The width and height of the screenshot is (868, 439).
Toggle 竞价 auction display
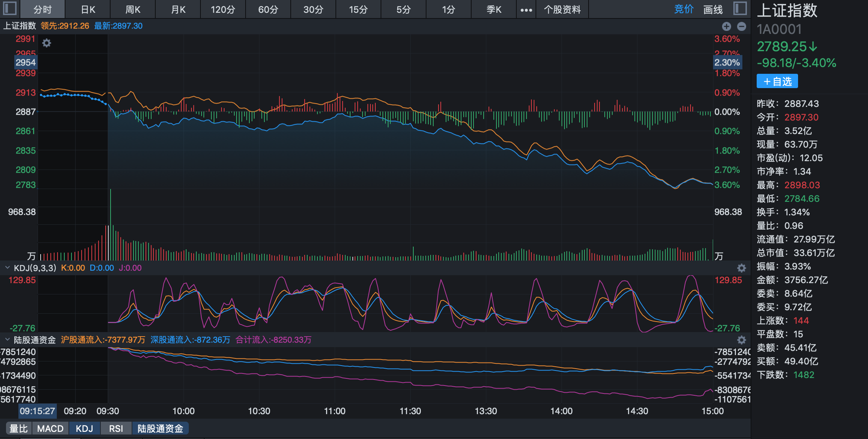[684, 9]
